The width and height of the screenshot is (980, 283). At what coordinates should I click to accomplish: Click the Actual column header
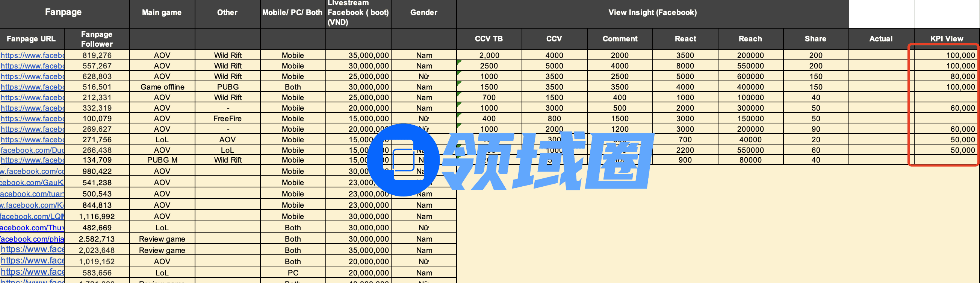click(881, 38)
